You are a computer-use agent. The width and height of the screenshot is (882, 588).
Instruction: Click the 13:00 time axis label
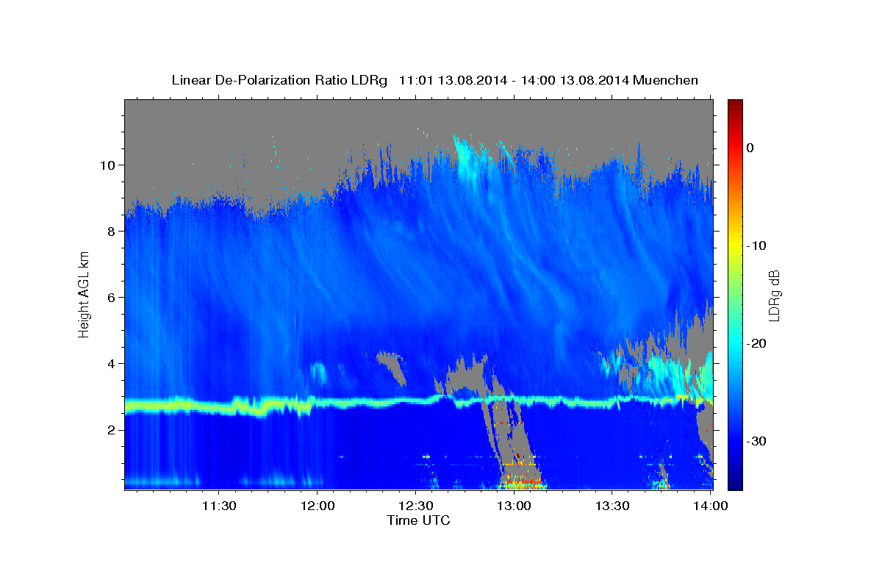(x=514, y=506)
